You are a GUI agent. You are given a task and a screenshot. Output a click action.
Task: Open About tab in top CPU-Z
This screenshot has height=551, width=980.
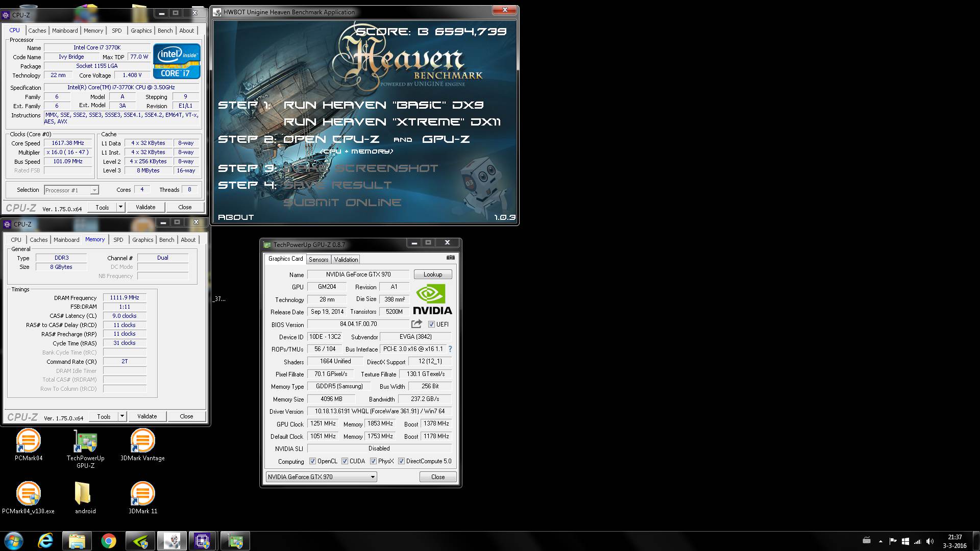tap(186, 31)
